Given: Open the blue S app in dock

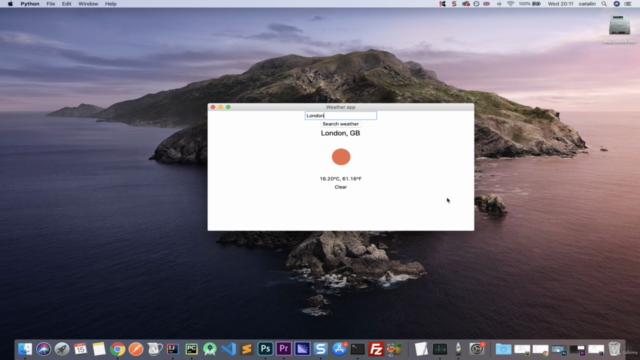Looking at the screenshot, I should coord(321,349).
